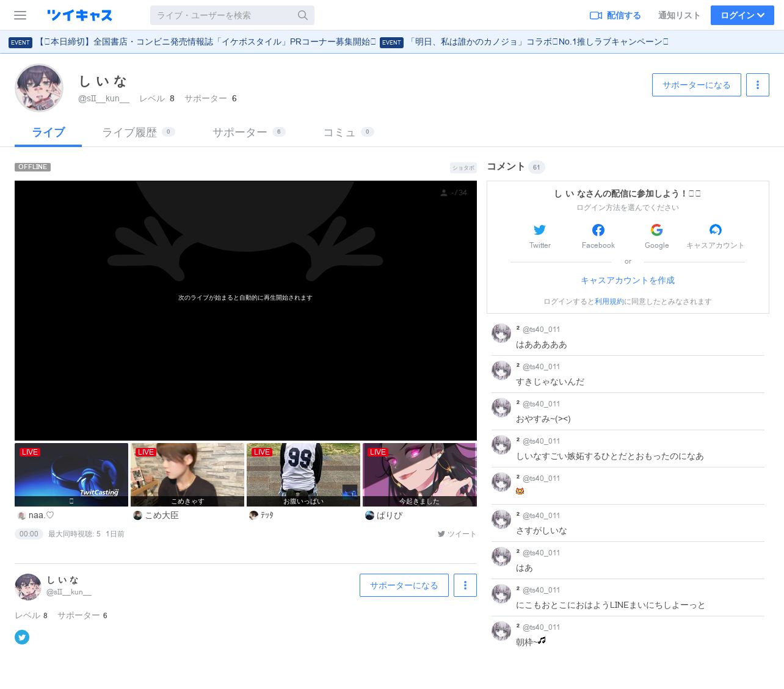The height and width of the screenshot is (689, 784).
Task: Click the camera broadcast icon
Action: tap(596, 15)
